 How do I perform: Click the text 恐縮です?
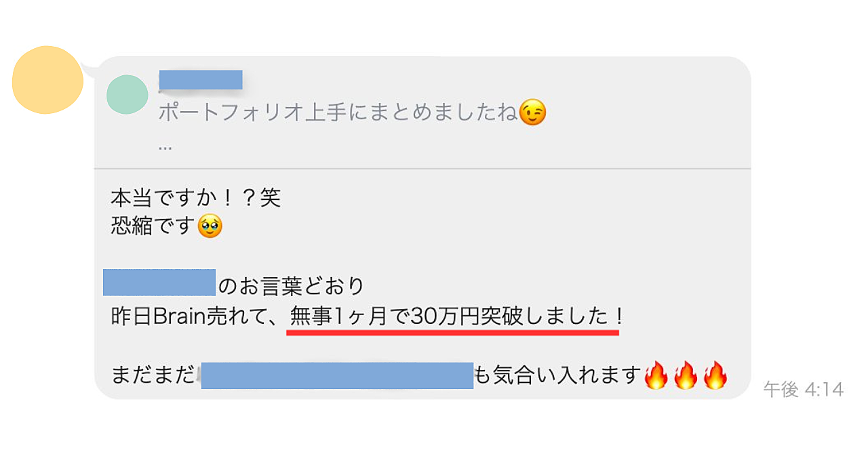[x=153, y=226]
